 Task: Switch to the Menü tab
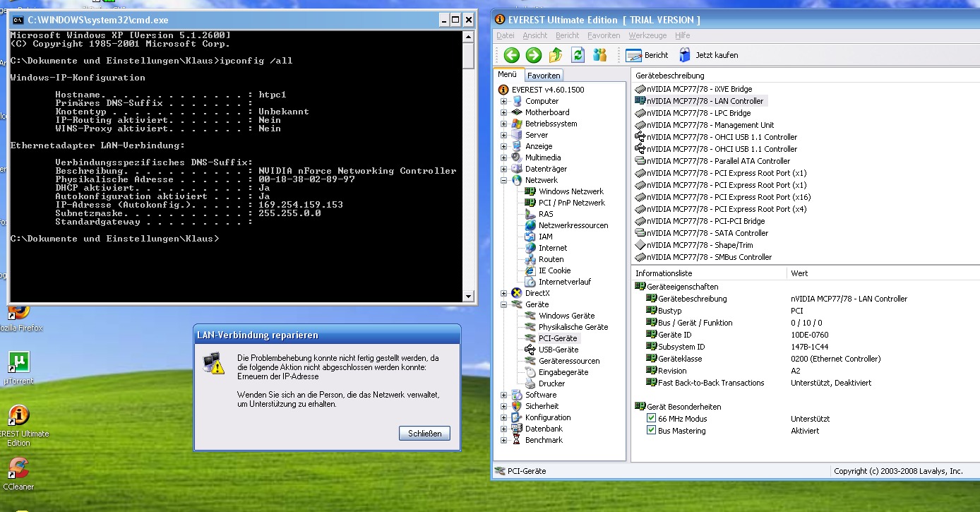507,75
